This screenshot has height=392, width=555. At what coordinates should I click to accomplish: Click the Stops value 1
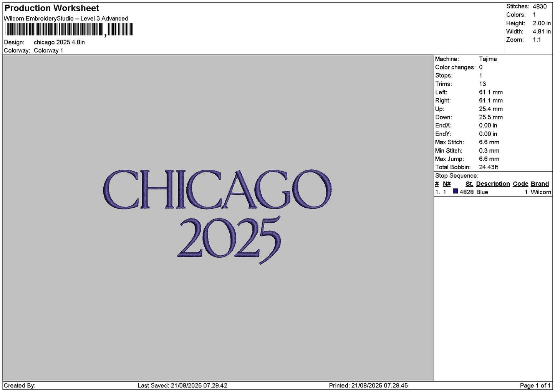pyautogui.click(x=480, y=76)
